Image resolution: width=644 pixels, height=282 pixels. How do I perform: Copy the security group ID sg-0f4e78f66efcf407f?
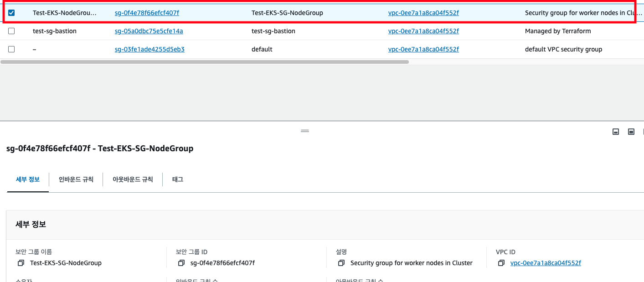point(181,263)
